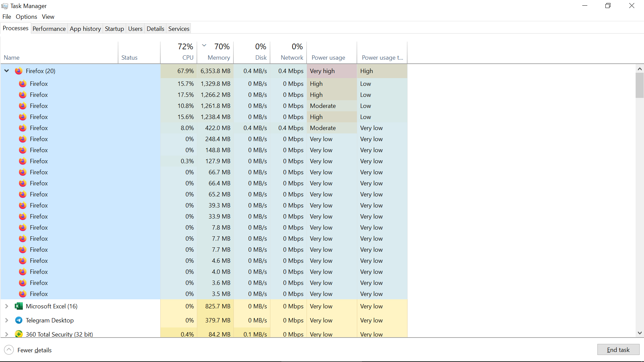Screen dimensions: 644x362
Task: Sort by the Network column header
Action: pos(288,52)
